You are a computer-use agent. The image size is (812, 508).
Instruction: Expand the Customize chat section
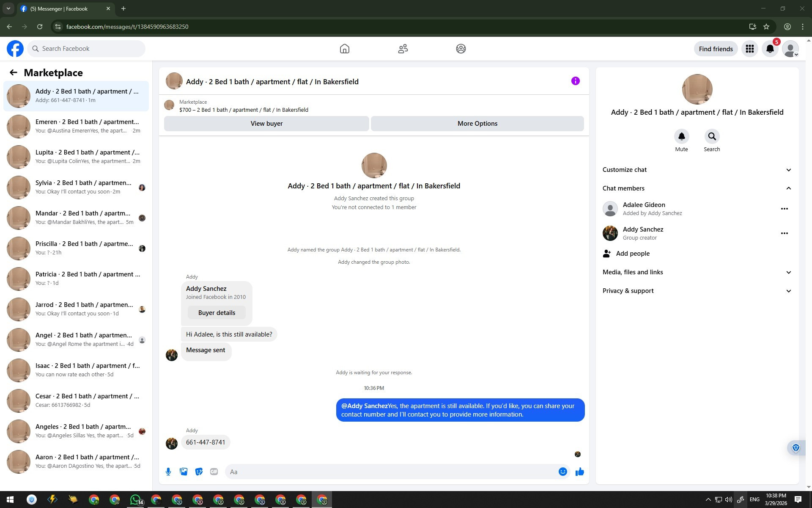pyautogui.click(x=697, y=170)
